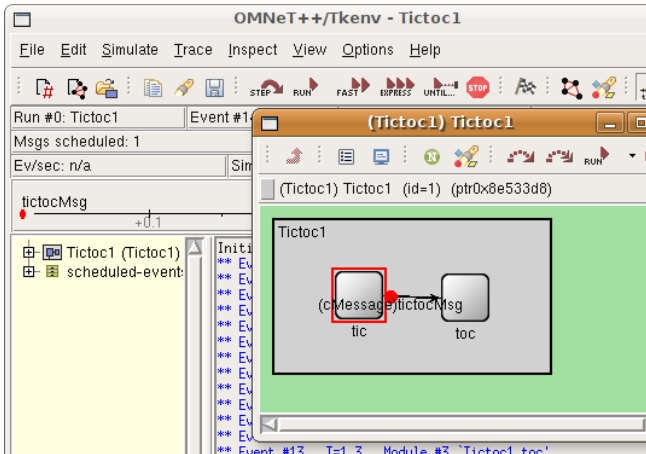Screen dimensions: 646x454
Task: Open the dropdown arrow beside inspector RUN
Action: [632, 156]
